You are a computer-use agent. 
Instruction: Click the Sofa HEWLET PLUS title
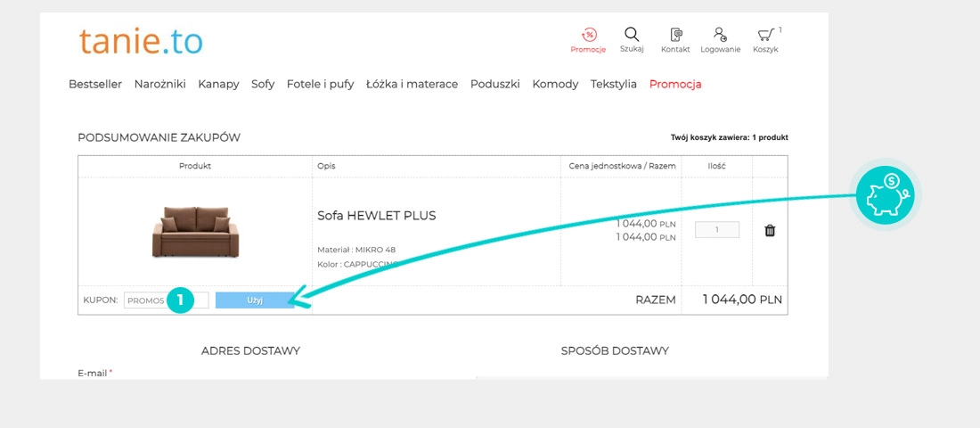click(377, 216)
